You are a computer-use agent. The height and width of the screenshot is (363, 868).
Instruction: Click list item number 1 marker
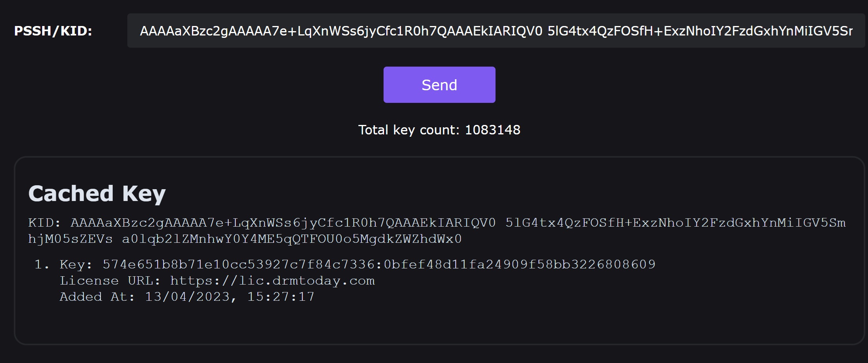[41, 264]
